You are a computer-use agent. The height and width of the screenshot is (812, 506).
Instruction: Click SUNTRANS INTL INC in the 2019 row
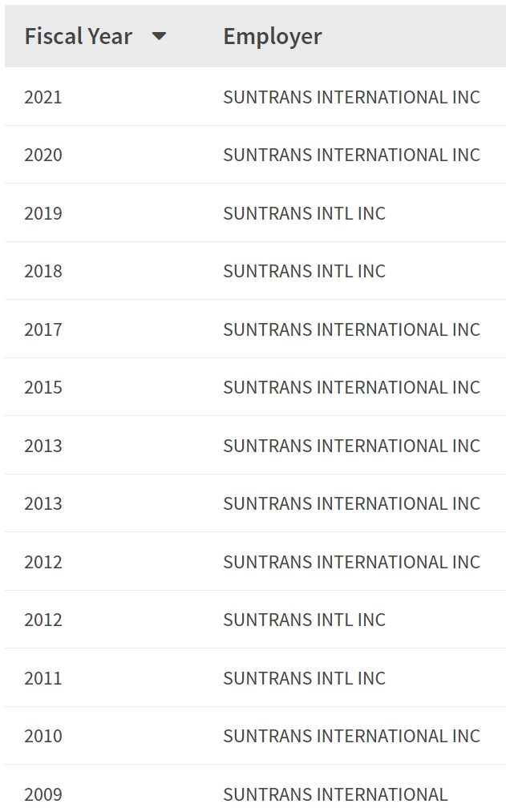(305, 213)
